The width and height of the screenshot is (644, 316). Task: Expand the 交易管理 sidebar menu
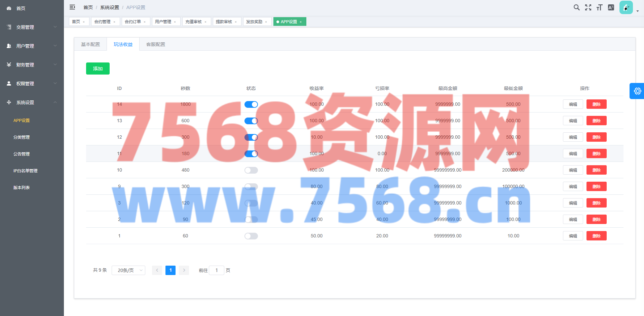pos(32,27)
